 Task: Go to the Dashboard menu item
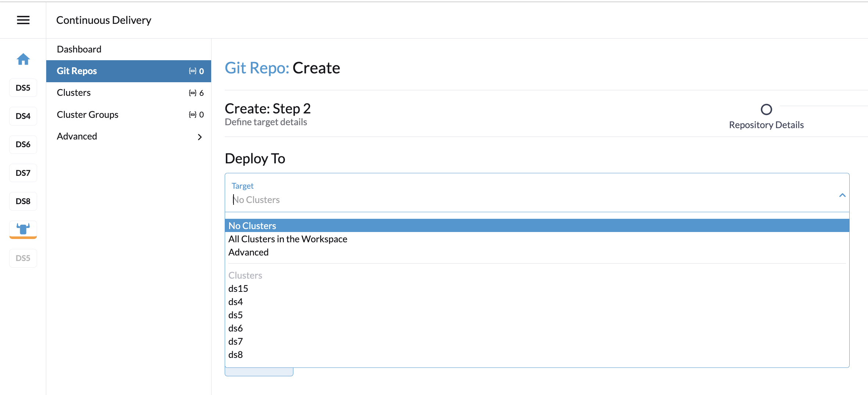point(79,49)
